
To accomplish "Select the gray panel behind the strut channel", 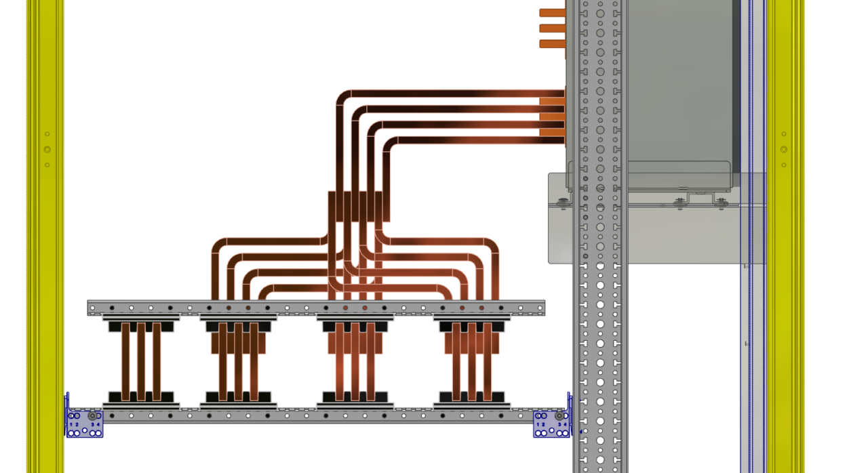I will pos(678,88).
